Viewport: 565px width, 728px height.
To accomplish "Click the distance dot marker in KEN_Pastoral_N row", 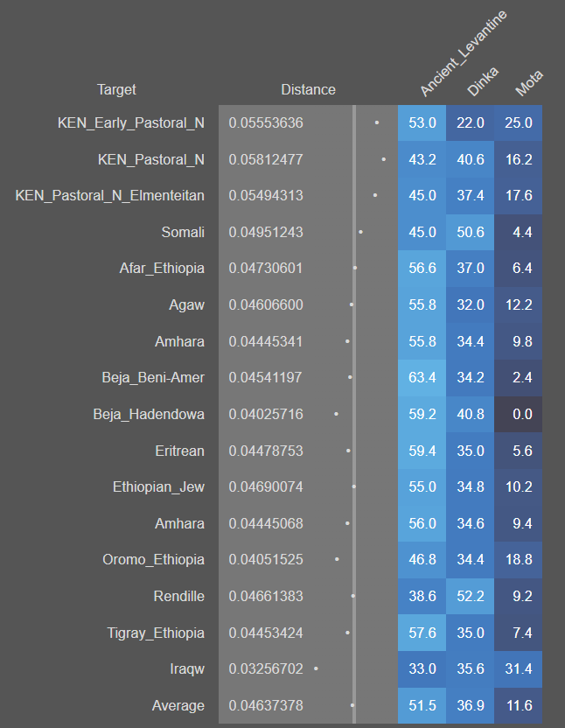I will 384,159.
